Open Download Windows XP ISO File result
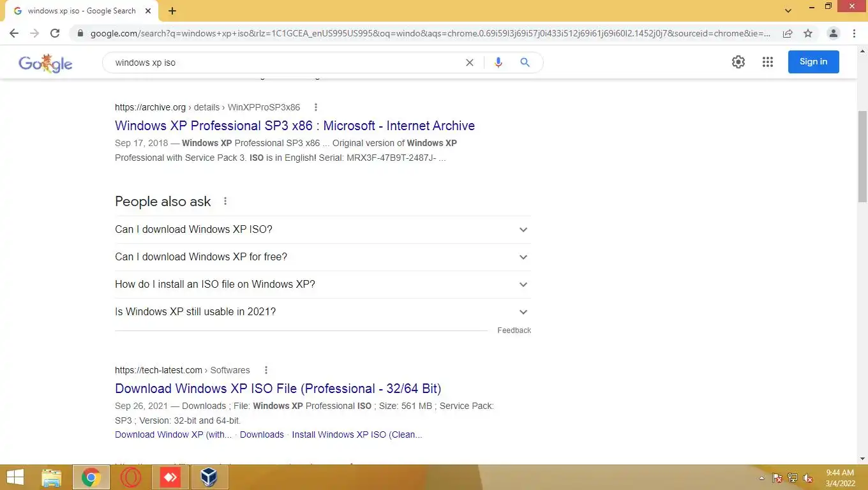 278,389
